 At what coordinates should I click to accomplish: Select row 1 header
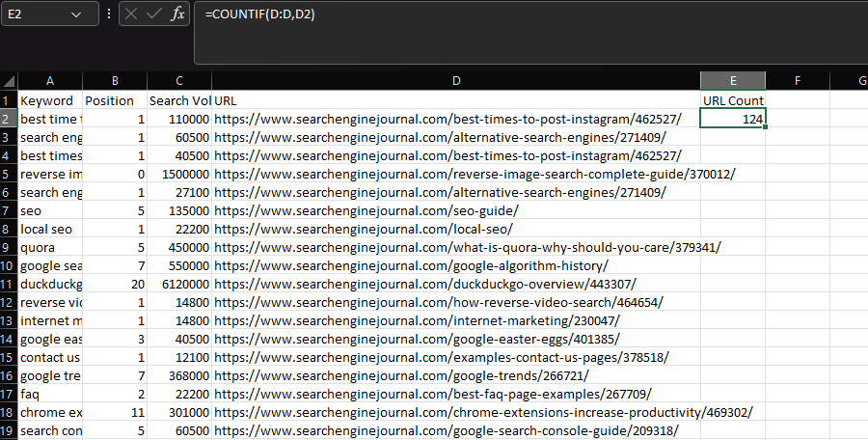9,101
